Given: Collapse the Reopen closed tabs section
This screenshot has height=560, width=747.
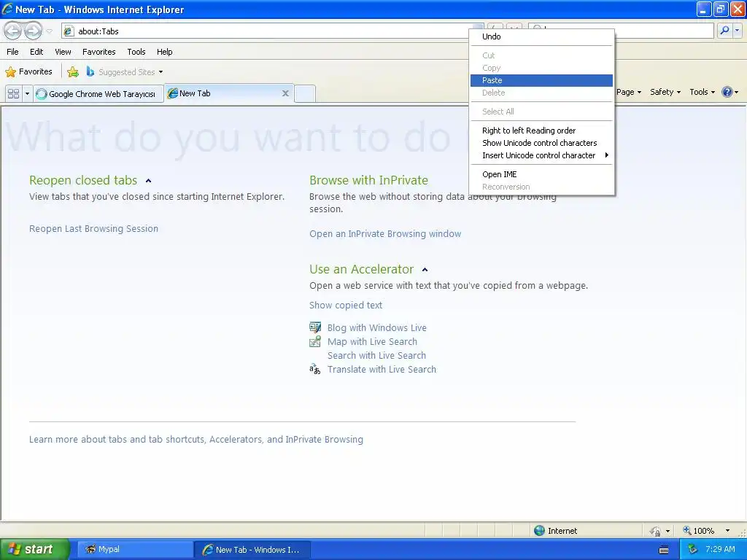Looking at the screenshot, I should (148, 181).
